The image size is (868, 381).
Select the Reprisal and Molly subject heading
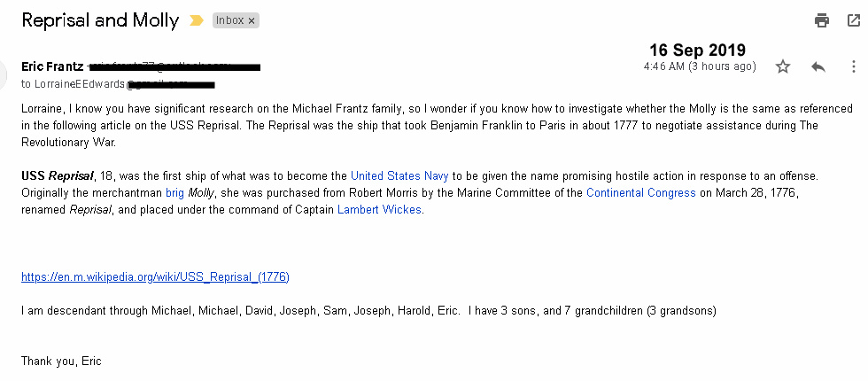click(99, 20)
